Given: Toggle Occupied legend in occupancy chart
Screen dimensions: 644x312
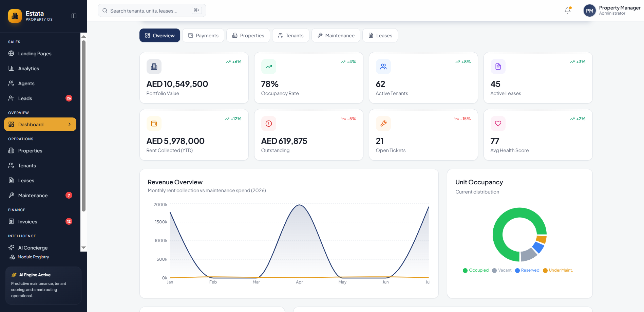Looking at the screenshot, I should (476, 270).
